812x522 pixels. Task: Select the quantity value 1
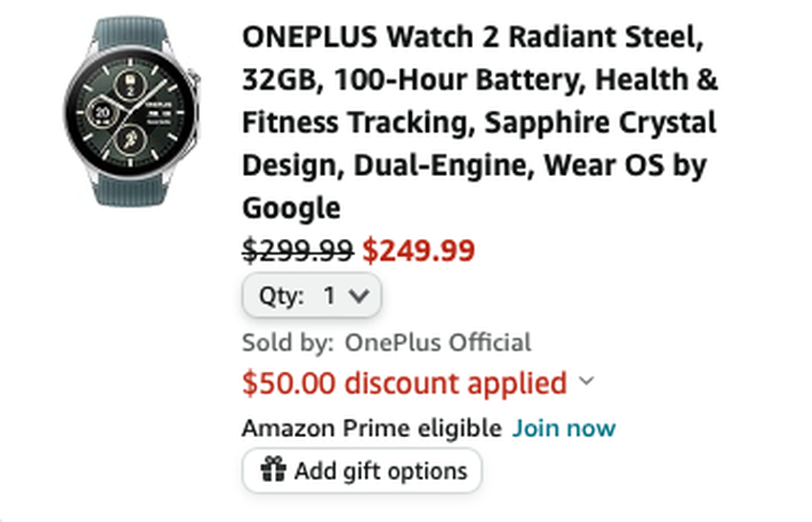click(330, 296)
